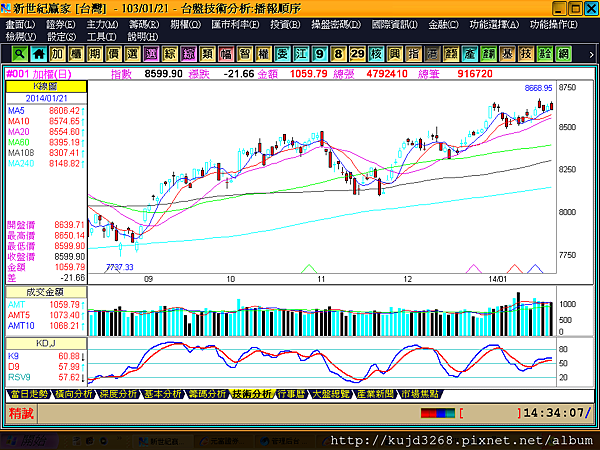The height and width of the screenshot is (450, 600).
Task: Click the 精誠 logo in status bar
Action: click(x=21, y=414)
